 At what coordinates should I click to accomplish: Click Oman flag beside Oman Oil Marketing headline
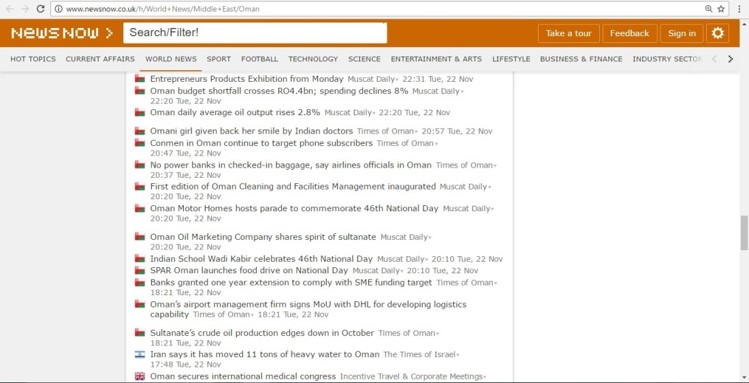139,237
